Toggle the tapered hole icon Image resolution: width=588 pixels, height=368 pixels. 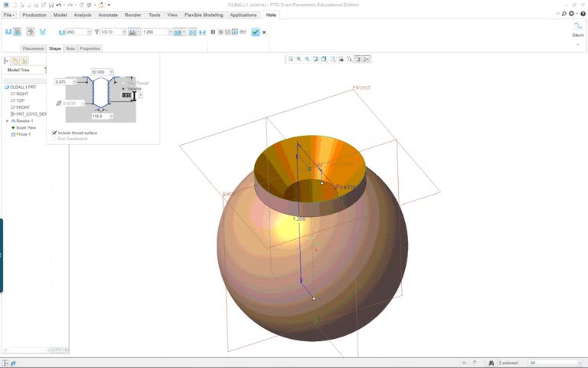click(42, 32)
